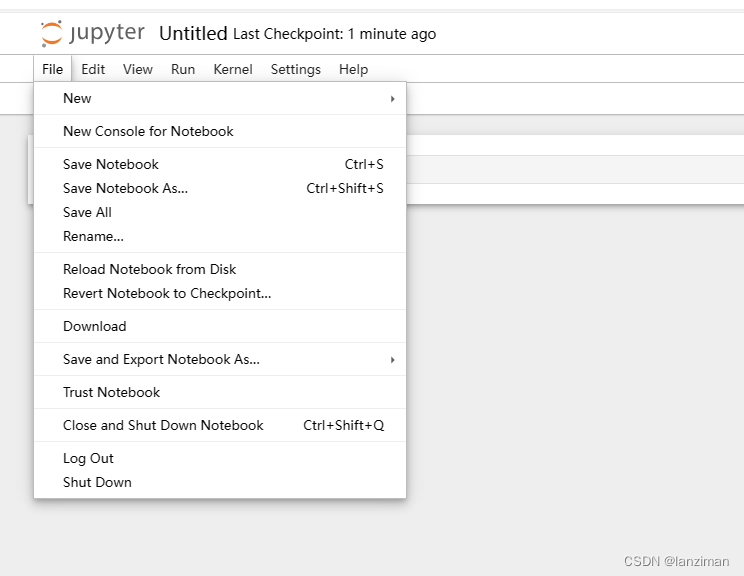This screenshot has height=576, width=744.
Task: Select Save Notebook
Action: pos(220,164)
